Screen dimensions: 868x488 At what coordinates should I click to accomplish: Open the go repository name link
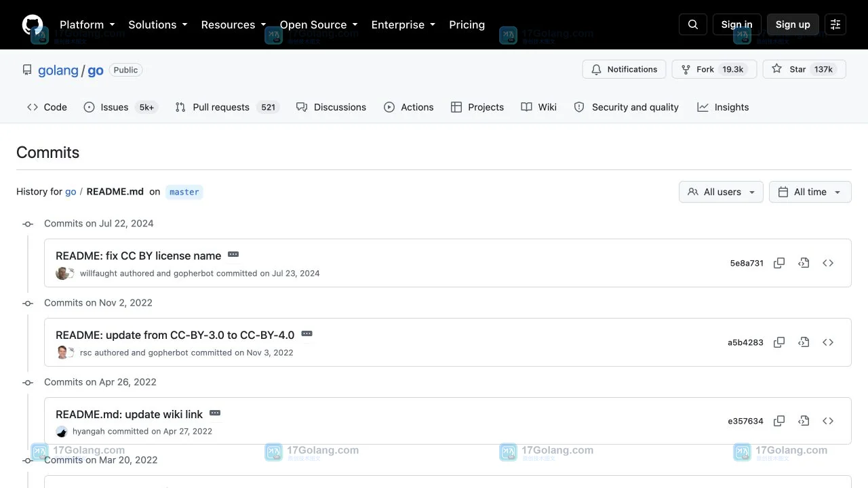pos(96,70)
